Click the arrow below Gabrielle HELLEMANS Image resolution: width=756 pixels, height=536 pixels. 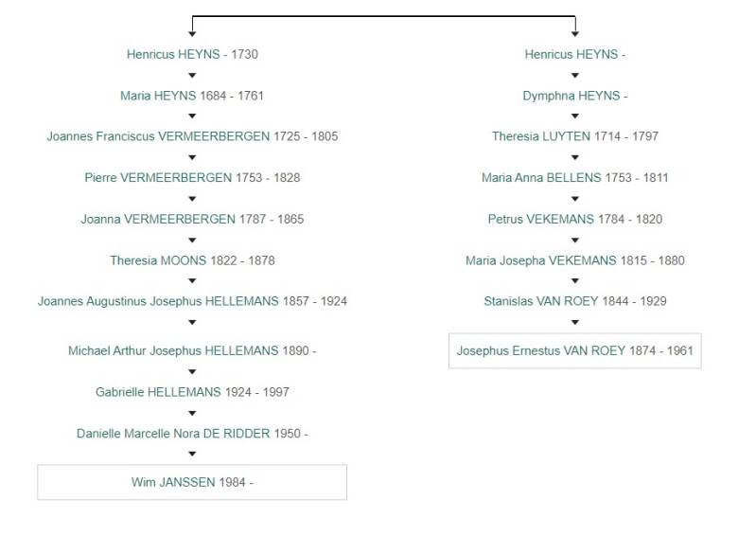(192, 413)
